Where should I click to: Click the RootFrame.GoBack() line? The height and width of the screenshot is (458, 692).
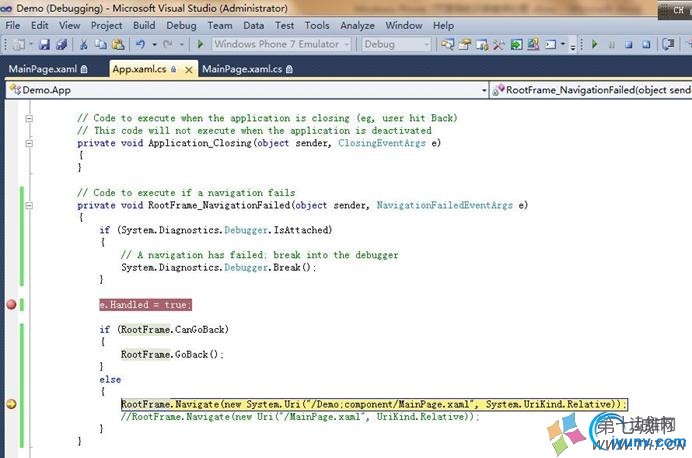coord(172,354)
